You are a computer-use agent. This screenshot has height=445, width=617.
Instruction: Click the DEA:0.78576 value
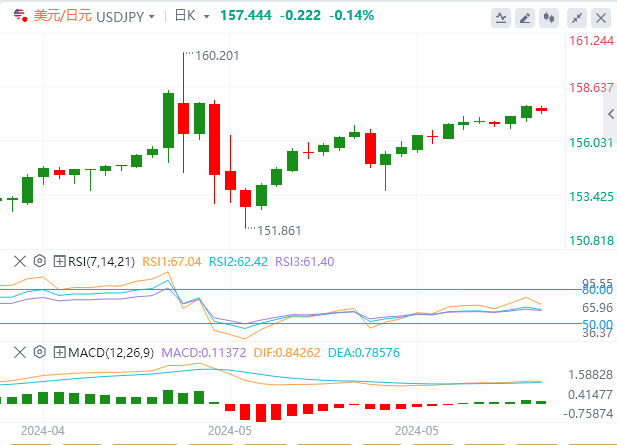pyautogui.click(x=364, y=353)
